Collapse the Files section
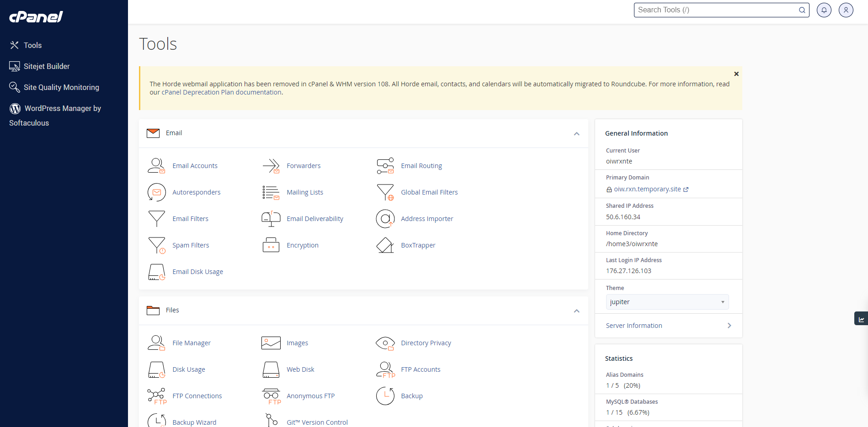The height and width of the screenshot is (427, 868). pos(576,311)
